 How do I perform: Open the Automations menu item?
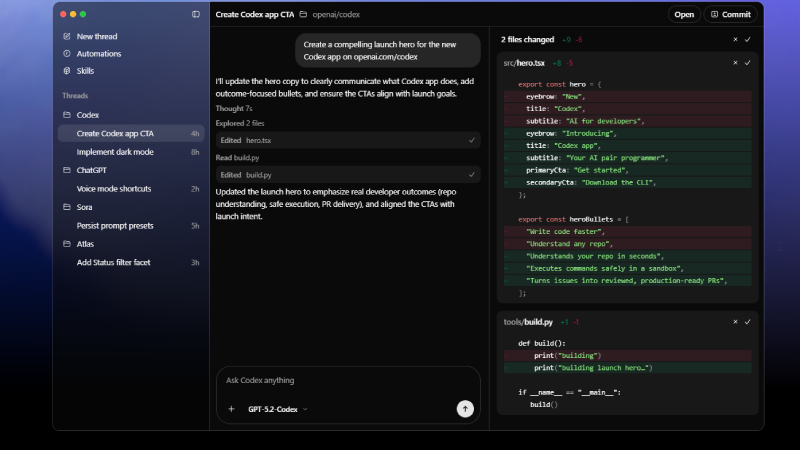[x=98, y=54]
